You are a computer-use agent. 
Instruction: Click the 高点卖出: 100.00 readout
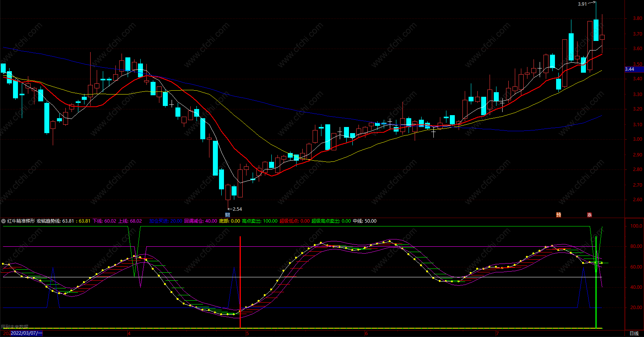[260, 221]
